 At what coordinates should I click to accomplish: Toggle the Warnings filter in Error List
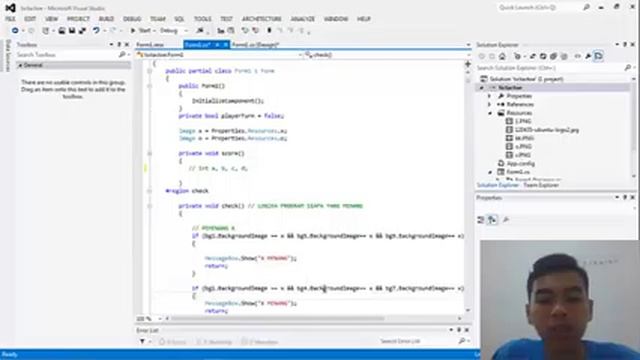(215, 342)
